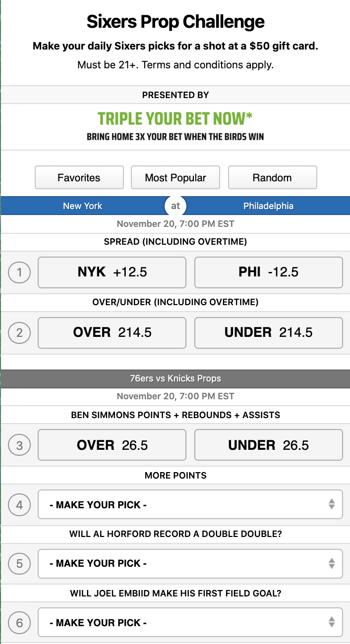Open the More Points pick dropdown
Viewport: 350px width, 644px height.
pyautogui.click(x=190, y=504)
